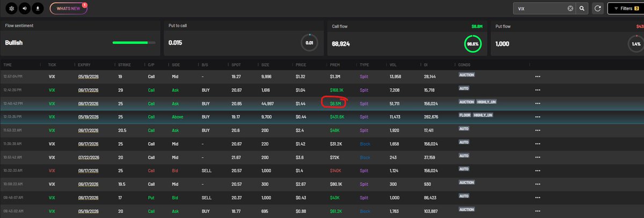Click the green Put label
This screenshot has height=218, width=644.
[x=151, y=198]
